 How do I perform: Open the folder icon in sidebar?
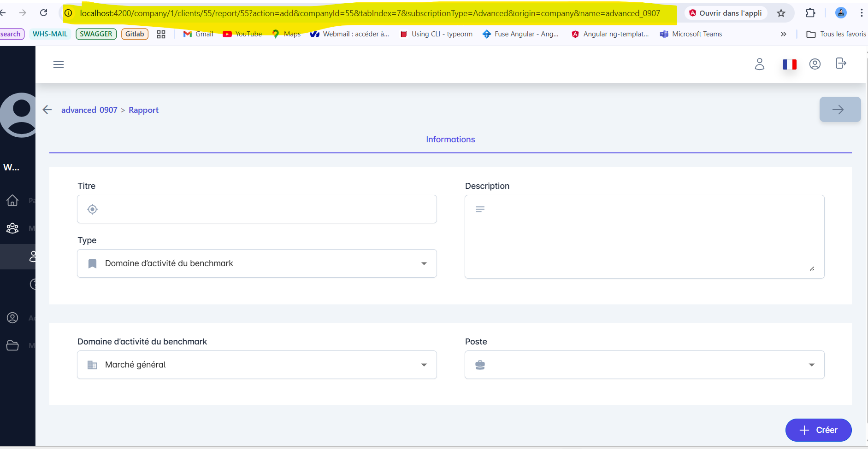[x=12, y=345]
